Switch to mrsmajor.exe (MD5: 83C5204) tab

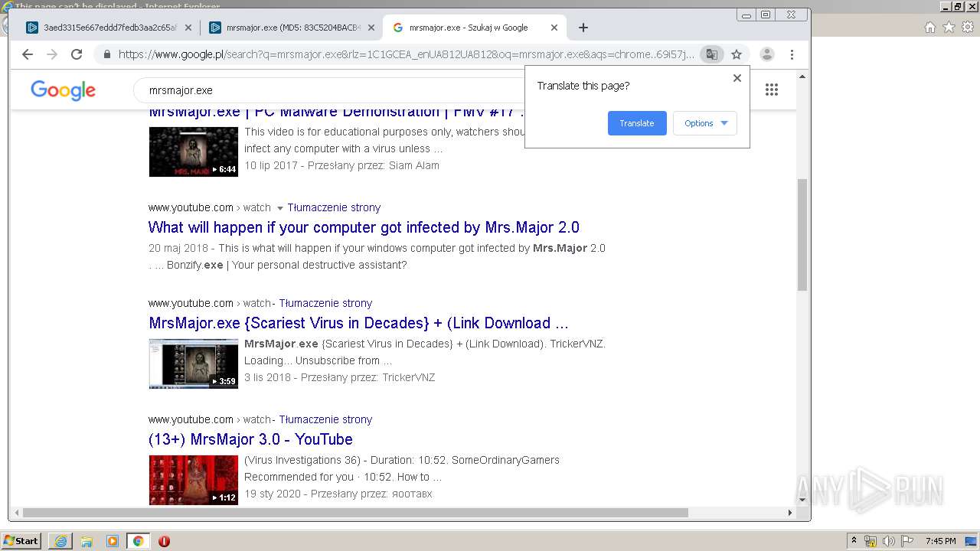(x=292, y=28)
